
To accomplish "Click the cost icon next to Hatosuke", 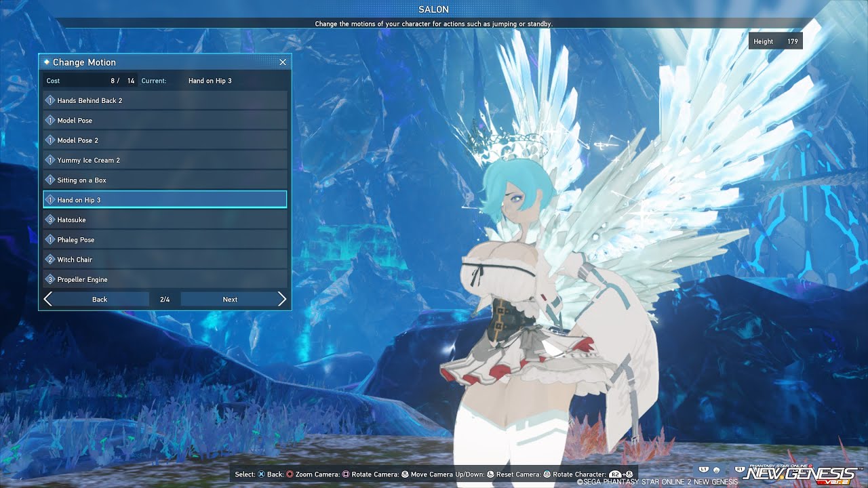I will [x=50, y=220].
